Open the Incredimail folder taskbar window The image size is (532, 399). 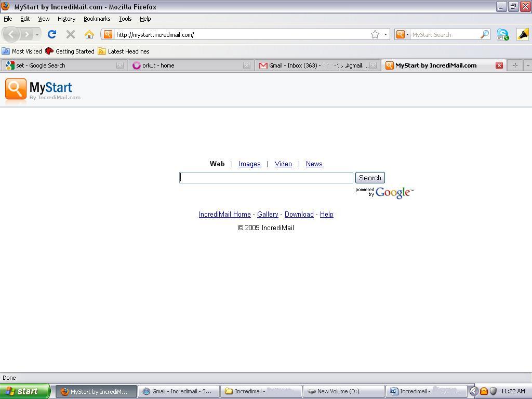[261, 391]
